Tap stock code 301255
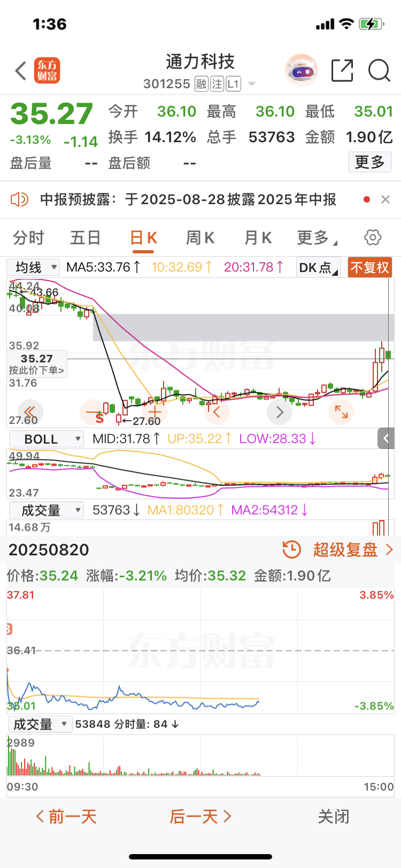This screenshot has width=401, height=868. click(x=167, y=84)
